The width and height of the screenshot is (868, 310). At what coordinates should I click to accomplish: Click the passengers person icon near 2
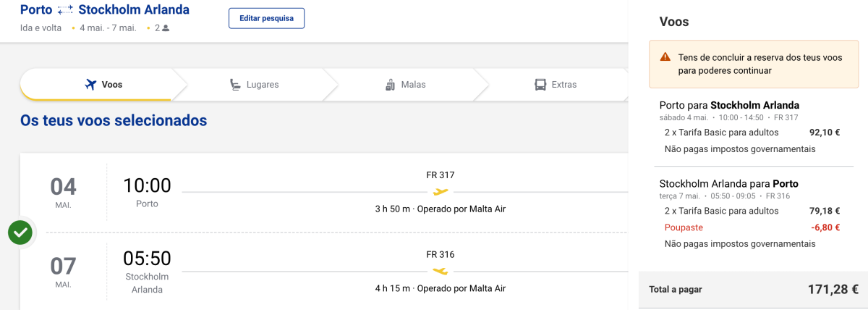[x=166, y=28]
